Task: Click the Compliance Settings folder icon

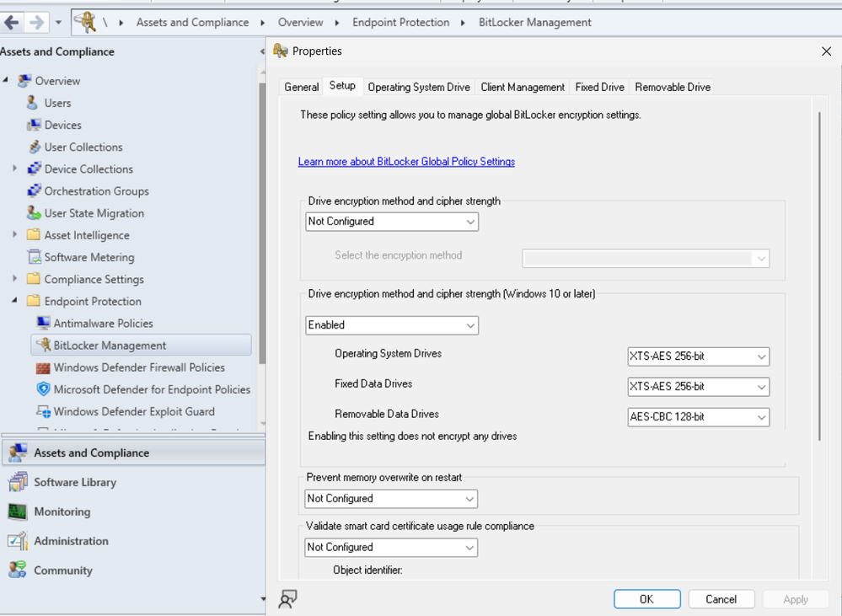Action: point(34,279)
